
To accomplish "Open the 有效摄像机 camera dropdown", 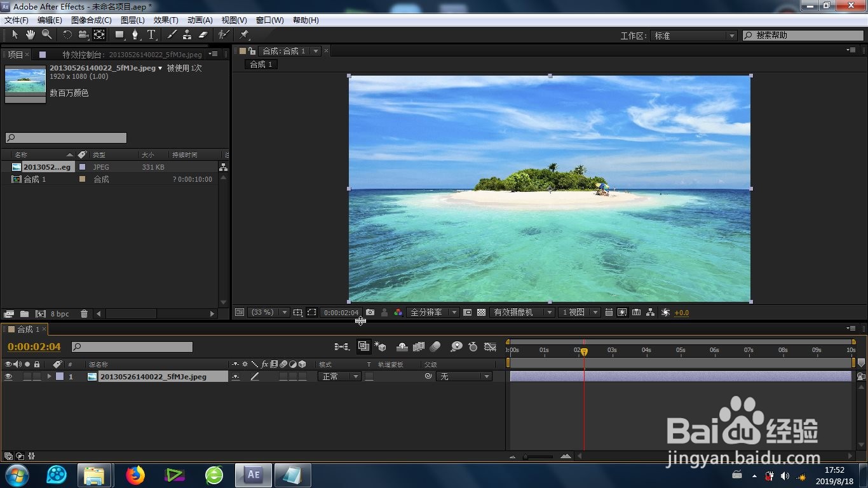I will click(x=522, y=313).
